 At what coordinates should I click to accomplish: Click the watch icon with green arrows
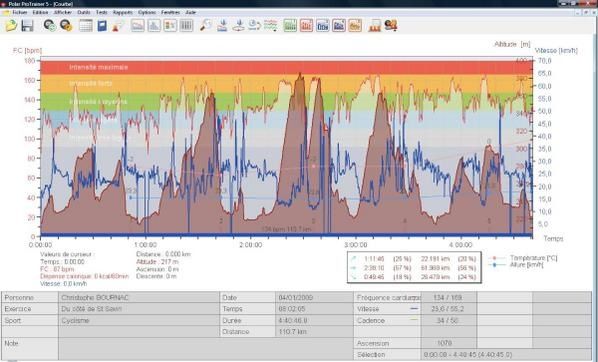pos(50,26)
